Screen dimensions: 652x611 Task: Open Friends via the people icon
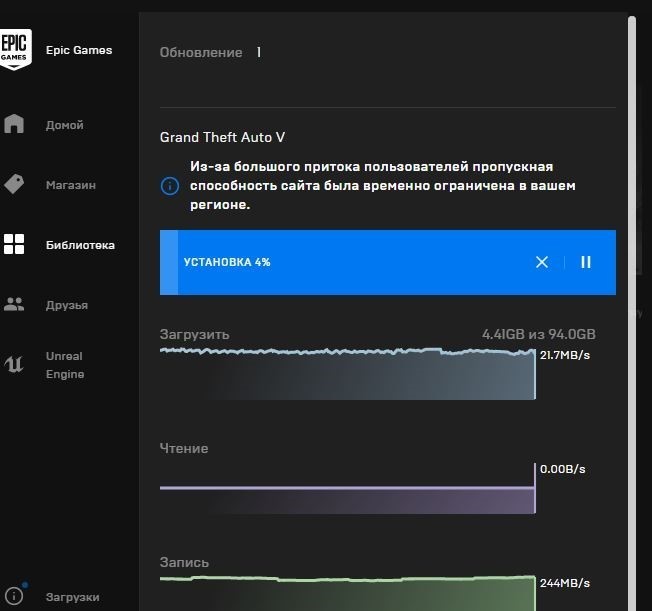coord(14,305)
